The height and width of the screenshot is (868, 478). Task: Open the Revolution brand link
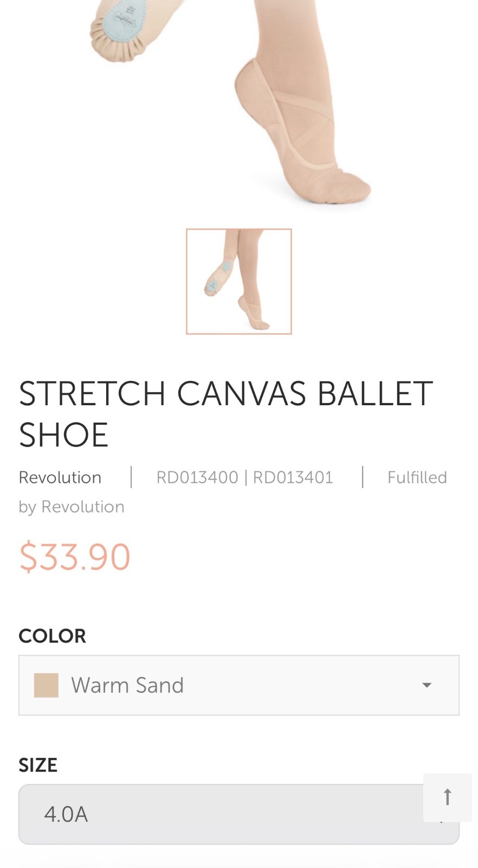click(x=60, y=477)
